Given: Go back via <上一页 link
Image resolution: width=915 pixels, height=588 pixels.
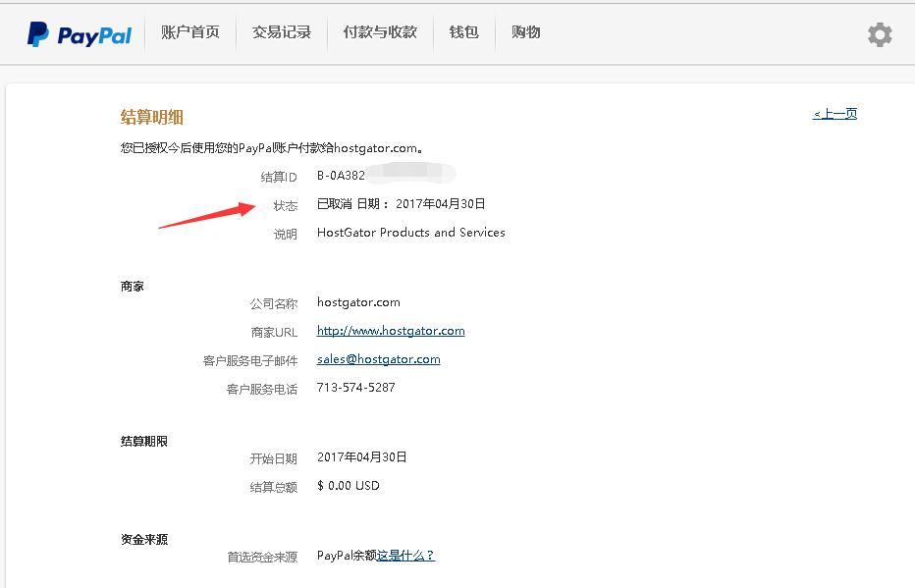Looking at the screenshot, I should [835, 114].
